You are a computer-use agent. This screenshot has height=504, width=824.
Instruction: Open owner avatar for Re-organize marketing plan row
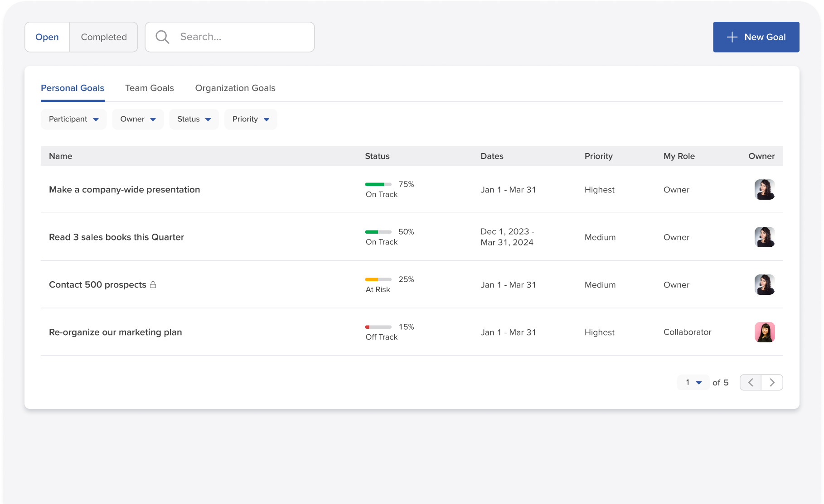pyautogui.click(x=765, y=332)
